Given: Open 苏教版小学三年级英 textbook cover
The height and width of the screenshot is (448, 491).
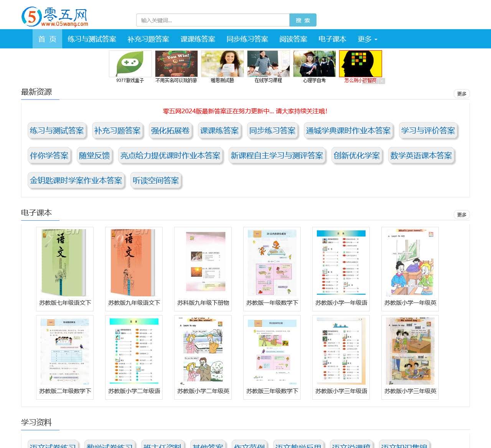Looking at the screenshot, I should click(x=410, y=351).
